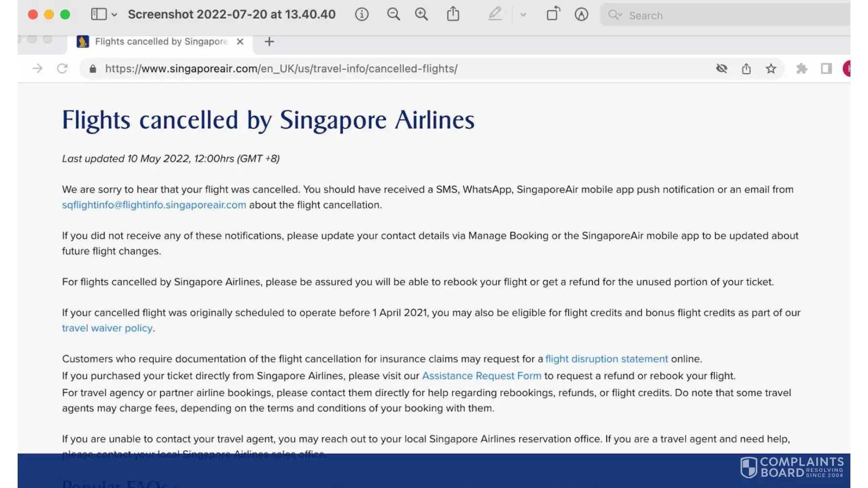This screenshot has width=868, height=488.
Task: Show image info with the inspector icon
Action: click(361, 15)
